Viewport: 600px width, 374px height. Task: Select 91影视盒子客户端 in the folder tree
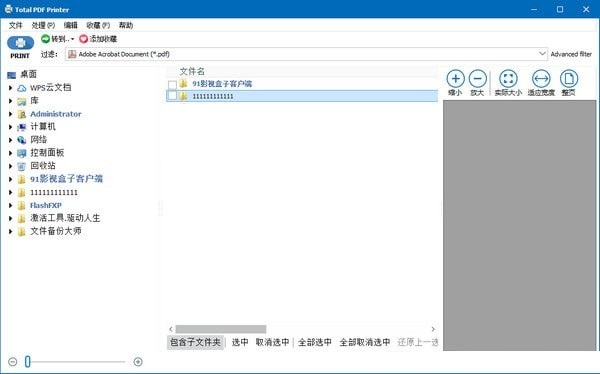click(x=67, y=179)
